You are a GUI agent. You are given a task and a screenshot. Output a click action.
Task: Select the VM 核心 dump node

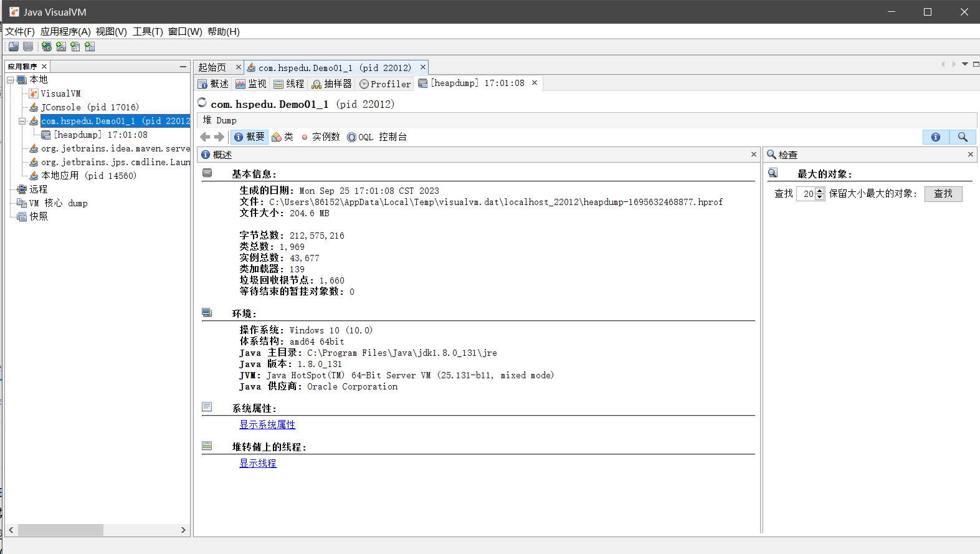58,203
